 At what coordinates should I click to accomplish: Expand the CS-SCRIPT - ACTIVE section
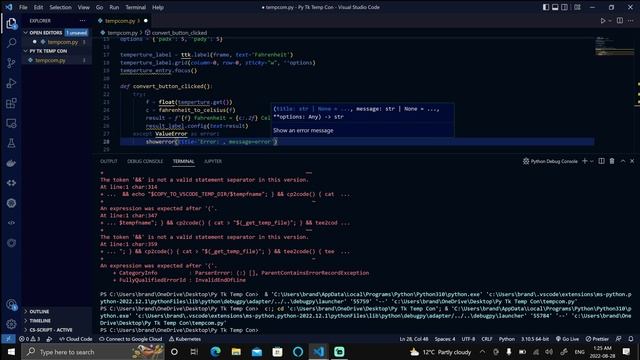tap(51, 330)
